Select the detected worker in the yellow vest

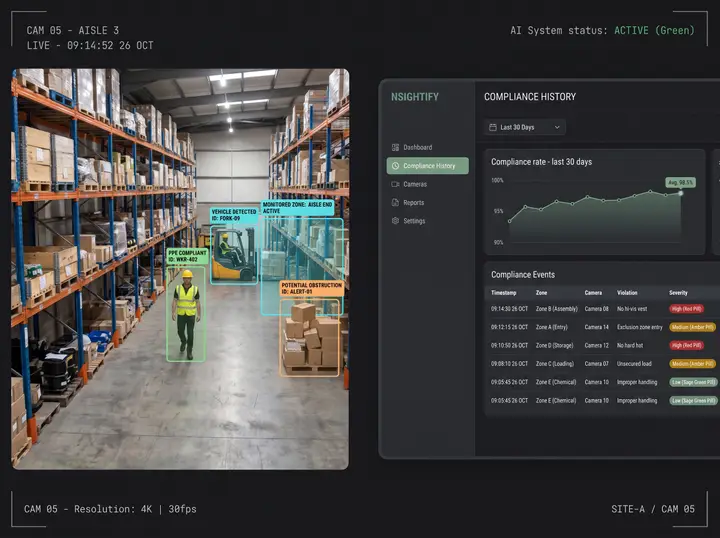click(x=186, y=314)
